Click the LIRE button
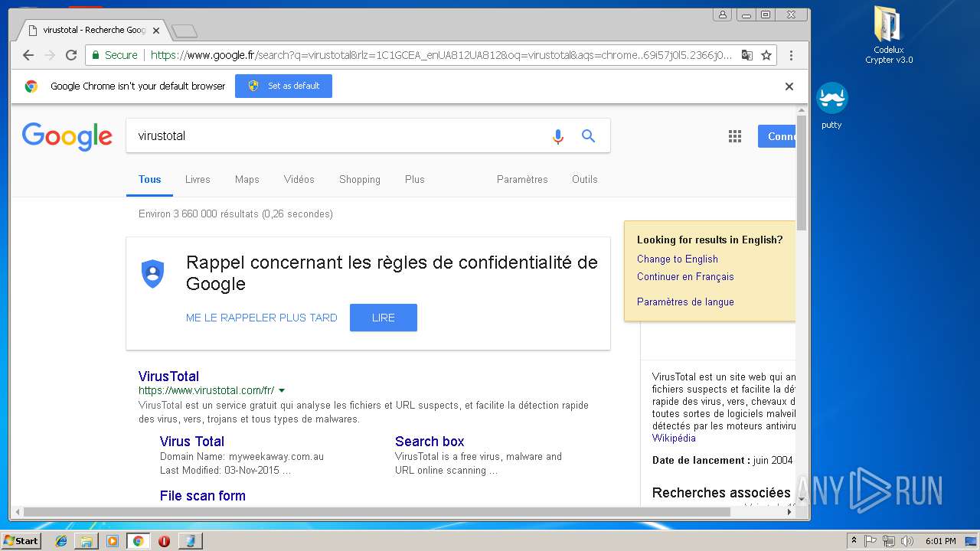Screen dimensions: 980x551 pos(384,318)
